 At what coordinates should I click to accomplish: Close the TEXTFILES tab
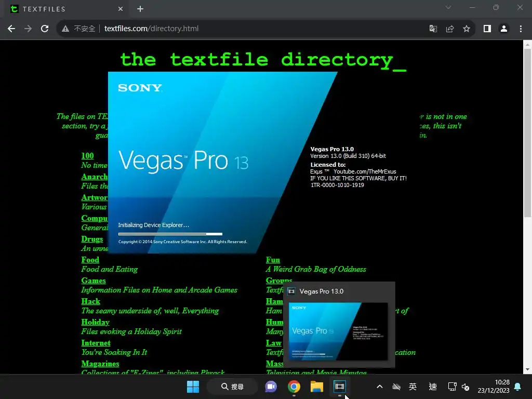point(121,9)
